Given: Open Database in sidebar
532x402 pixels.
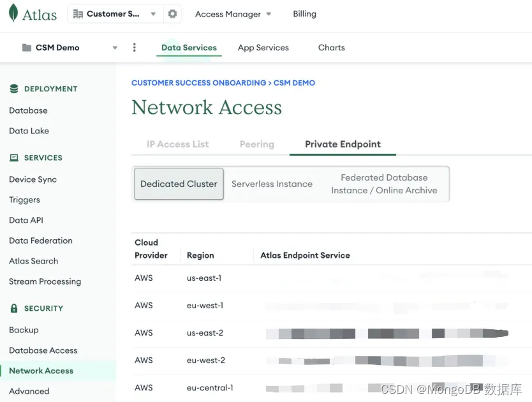Looking at the screenshot, I should (x=28, y=110).
